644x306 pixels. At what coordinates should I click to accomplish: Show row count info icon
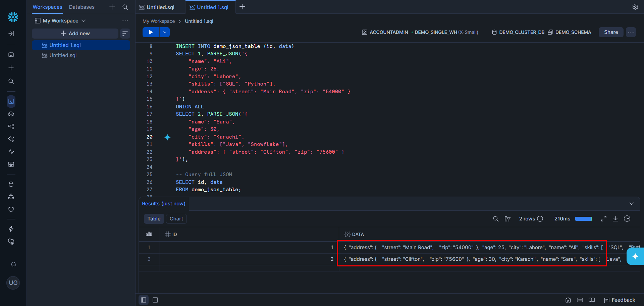[540, 219]
